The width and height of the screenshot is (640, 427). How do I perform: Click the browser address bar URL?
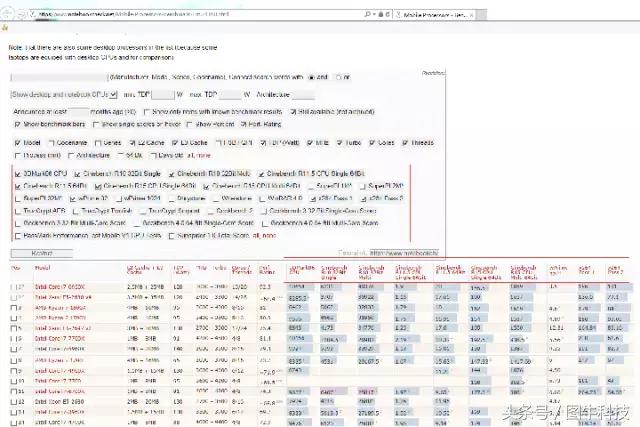coord(196,14)
